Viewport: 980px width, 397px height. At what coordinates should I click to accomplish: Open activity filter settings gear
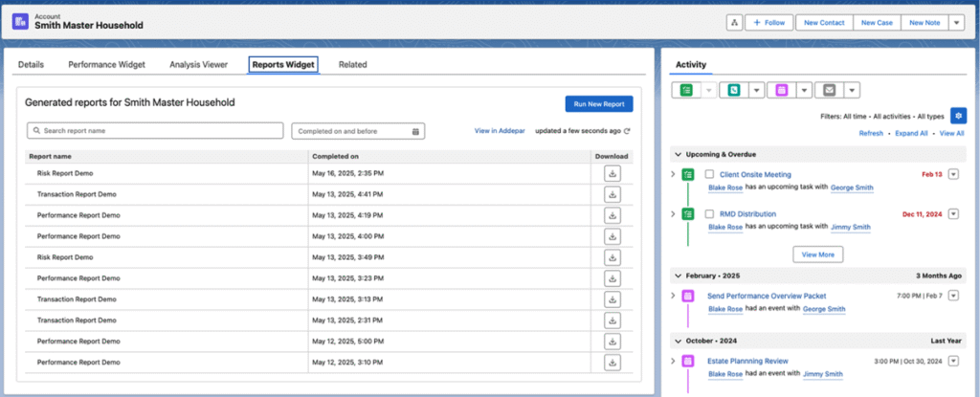pos(958,116)
